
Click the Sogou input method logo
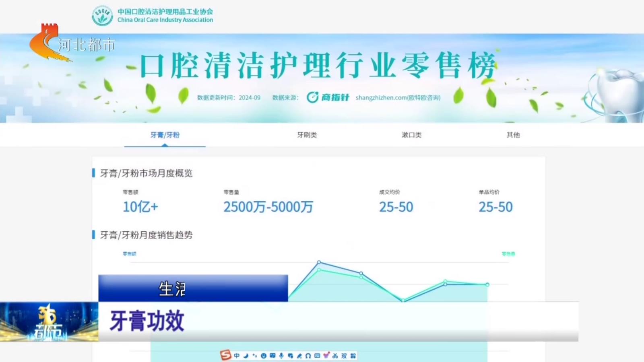point(226,355)
